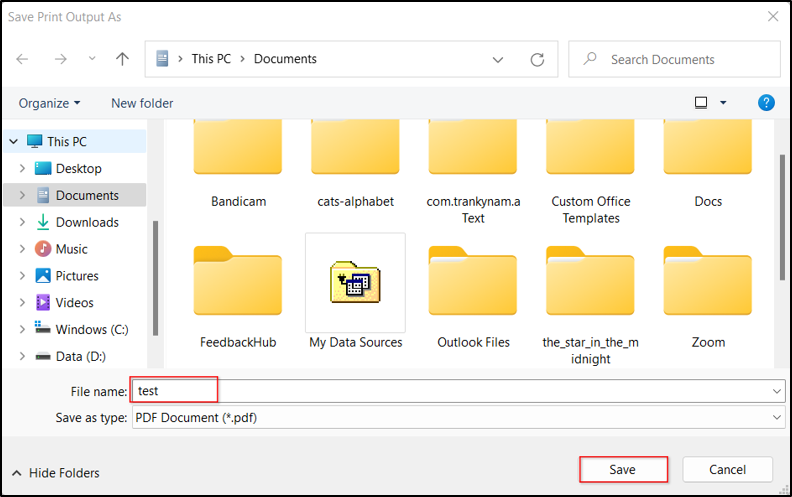The height and width of the screenshot is (497, 792).
Task: Go forward with the right arrow
Action: coord(61,59)
